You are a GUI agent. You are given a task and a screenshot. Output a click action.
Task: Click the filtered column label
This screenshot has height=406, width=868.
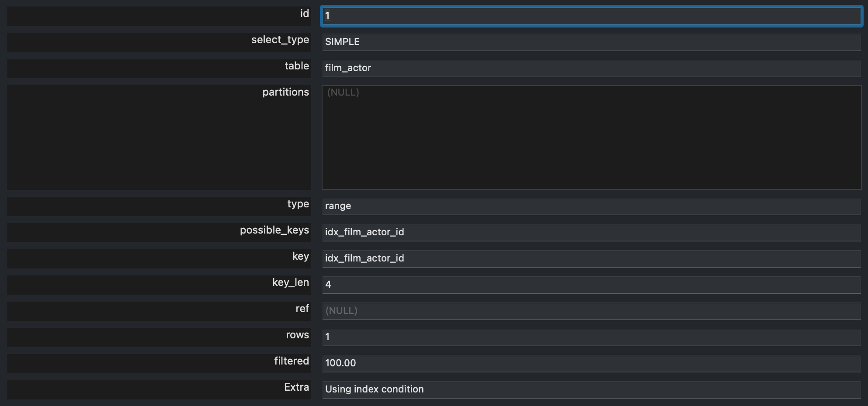click(291, 361)
